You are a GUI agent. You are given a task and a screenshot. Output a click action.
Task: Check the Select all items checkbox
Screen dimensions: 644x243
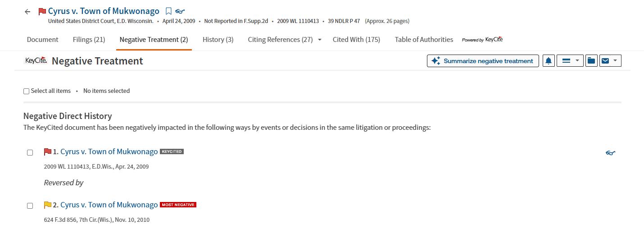[26, 91]
